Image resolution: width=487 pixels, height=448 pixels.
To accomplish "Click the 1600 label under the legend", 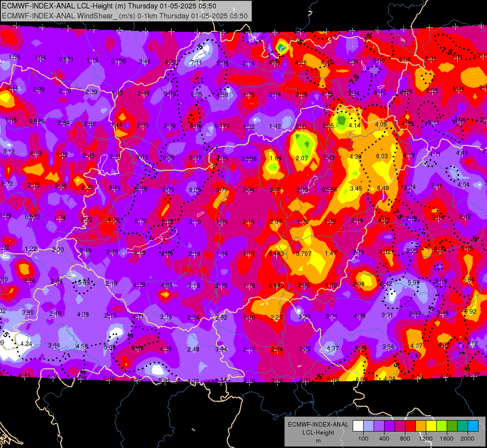I will click(447, 439).
